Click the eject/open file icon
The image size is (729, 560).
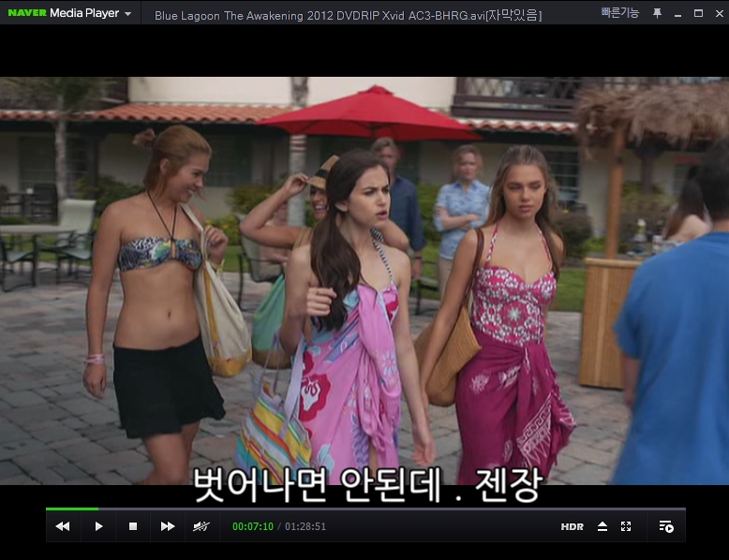click(603, 526)
